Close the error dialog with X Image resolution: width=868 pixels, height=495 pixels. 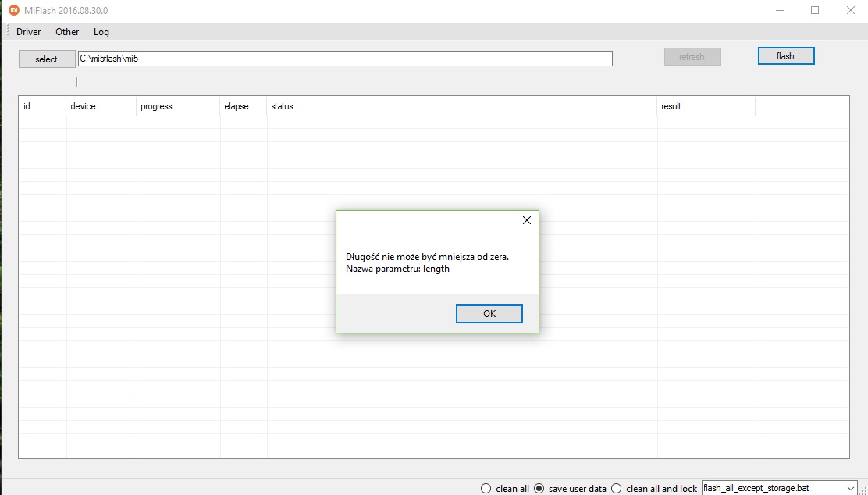coord(526,221)
